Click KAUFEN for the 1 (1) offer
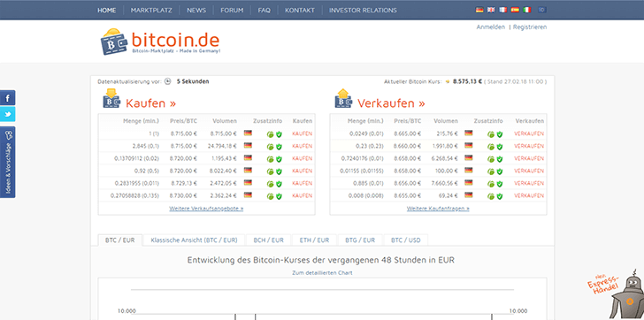644x320 pixels. coord(302,133)
